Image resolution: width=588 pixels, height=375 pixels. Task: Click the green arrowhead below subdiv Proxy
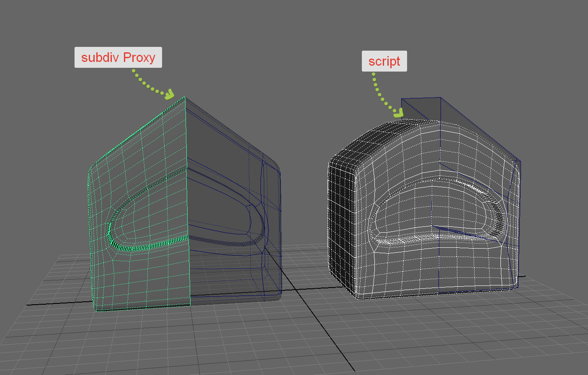pos(169,95)
